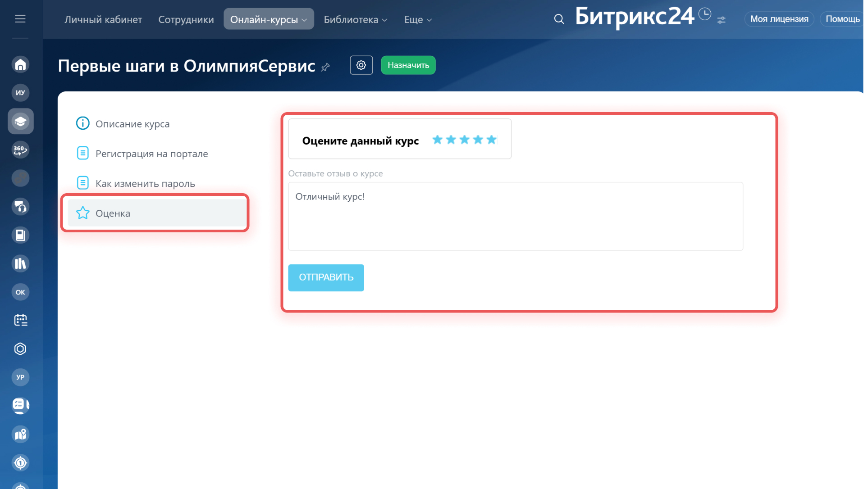Open the Сотрудники menu item

tap(186, 19)
